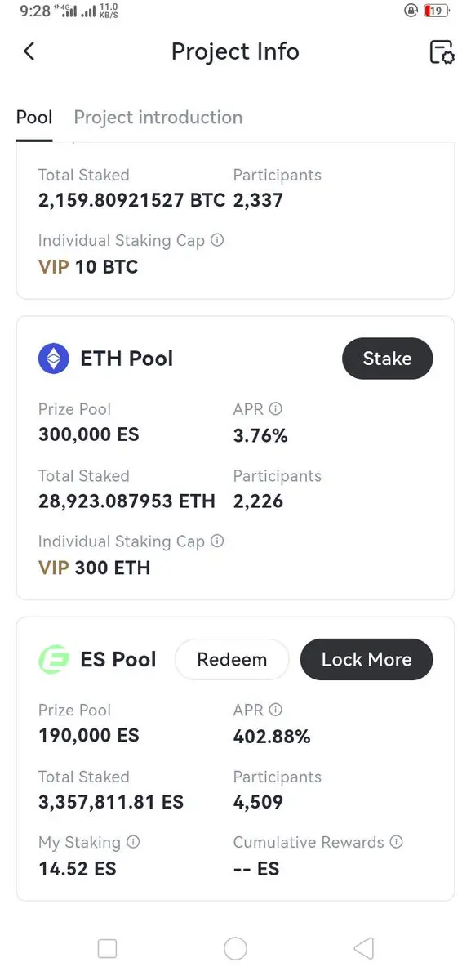
Task: Stake in the ETH Pool
Action: tap(387, 359)
